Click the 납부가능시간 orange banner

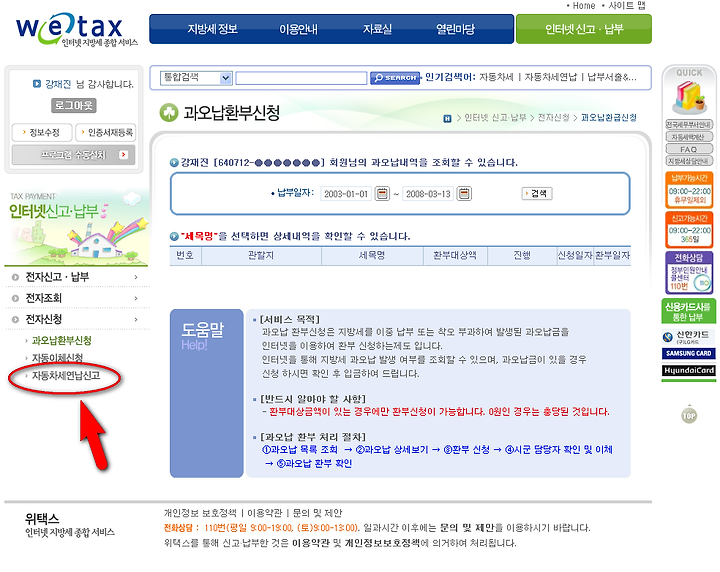pyautogui.click(x=689, y=190)
